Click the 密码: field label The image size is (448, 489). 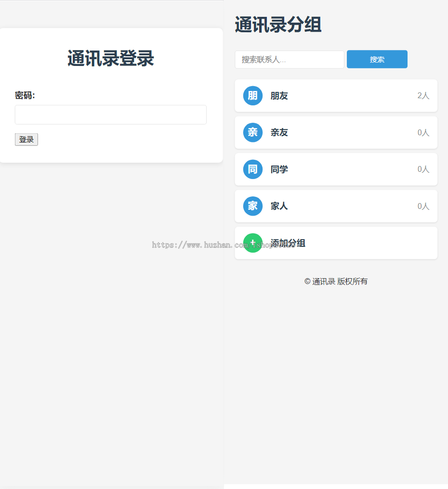25,95
